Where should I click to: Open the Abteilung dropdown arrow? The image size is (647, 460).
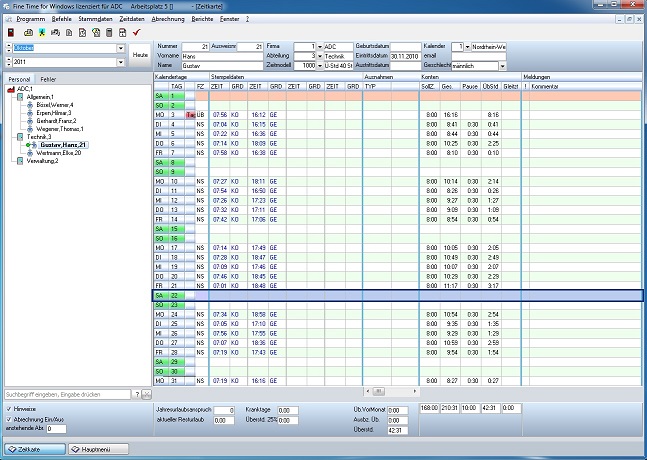[320, 56]
